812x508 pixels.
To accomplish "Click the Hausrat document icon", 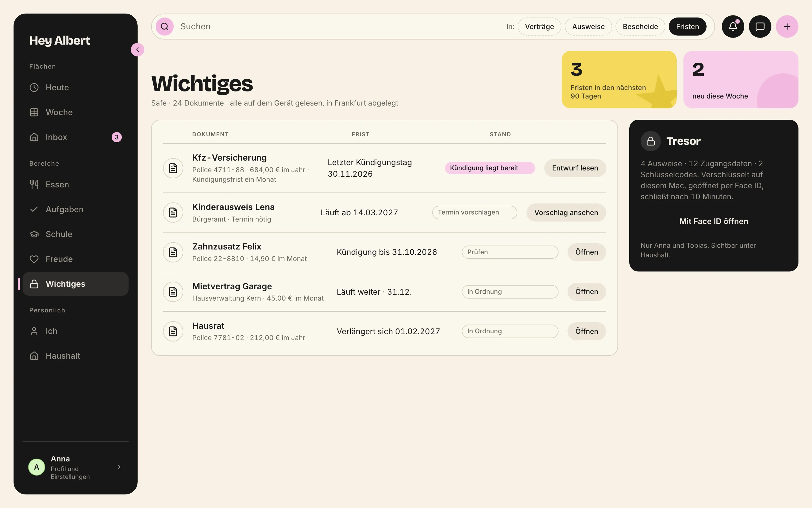I will point(173,331).
